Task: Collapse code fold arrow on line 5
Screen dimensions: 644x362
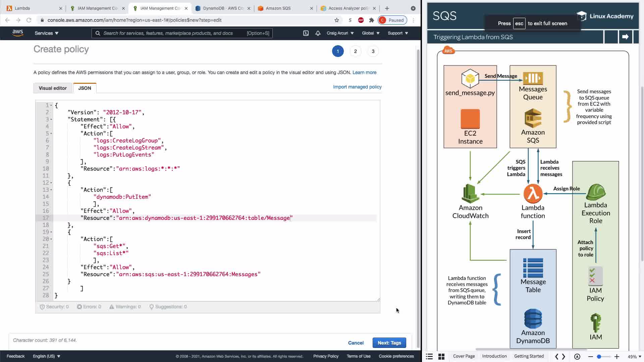Action: 51,134
